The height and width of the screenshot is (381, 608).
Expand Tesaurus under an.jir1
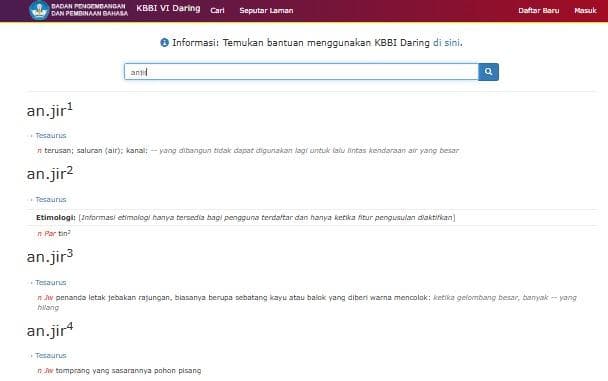51,136
